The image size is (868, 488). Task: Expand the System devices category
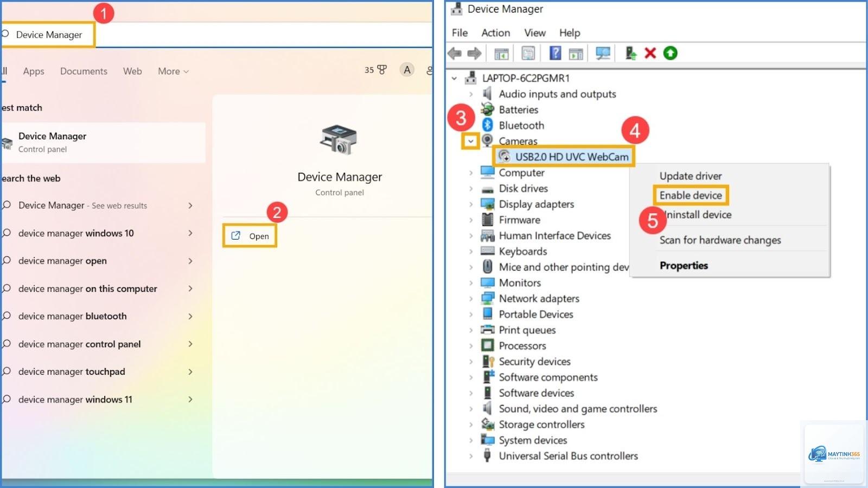click(x=470, y=440)
